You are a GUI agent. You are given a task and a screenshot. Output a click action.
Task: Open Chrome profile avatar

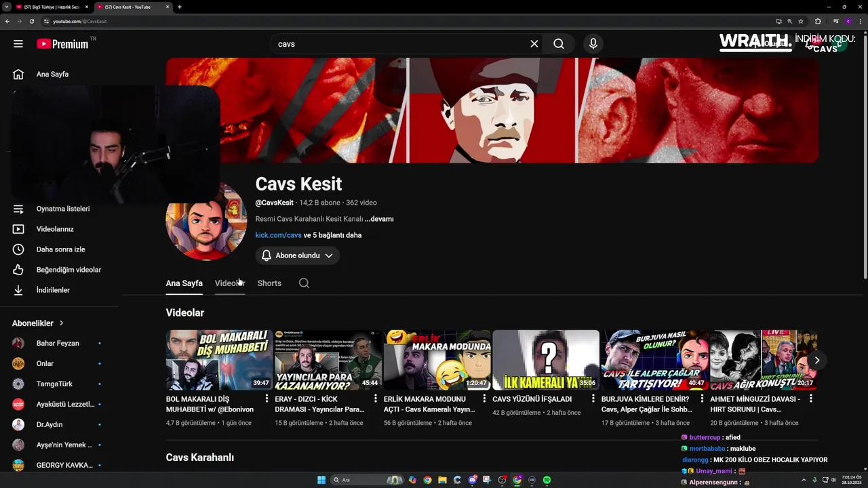click(x=848, y=21)
